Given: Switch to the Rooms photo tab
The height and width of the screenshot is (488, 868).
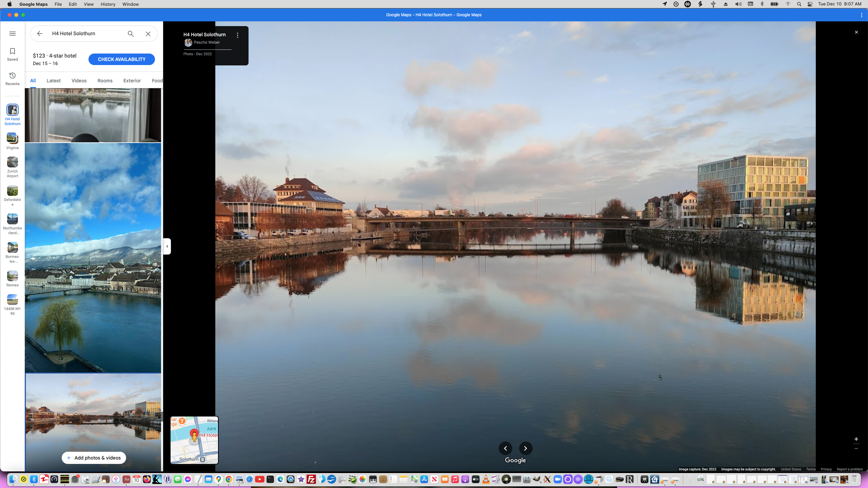Looking at the screenshot, I should [x=105, y=81].
